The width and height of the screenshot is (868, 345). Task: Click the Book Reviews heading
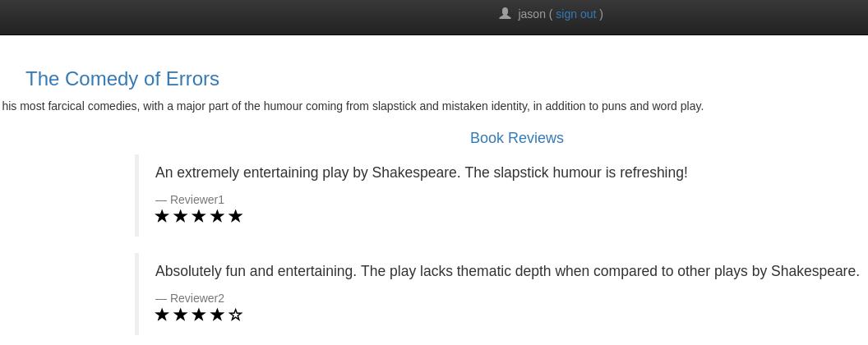point(516,138)
